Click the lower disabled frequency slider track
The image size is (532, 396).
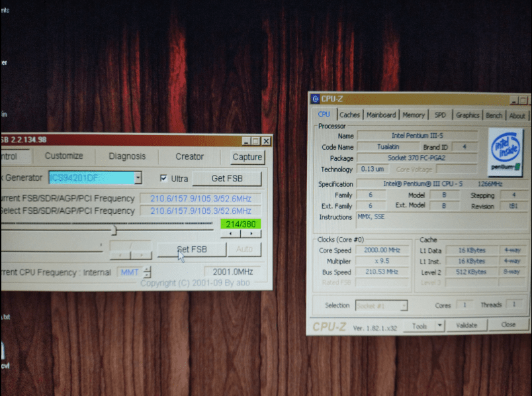click(52, 250)
